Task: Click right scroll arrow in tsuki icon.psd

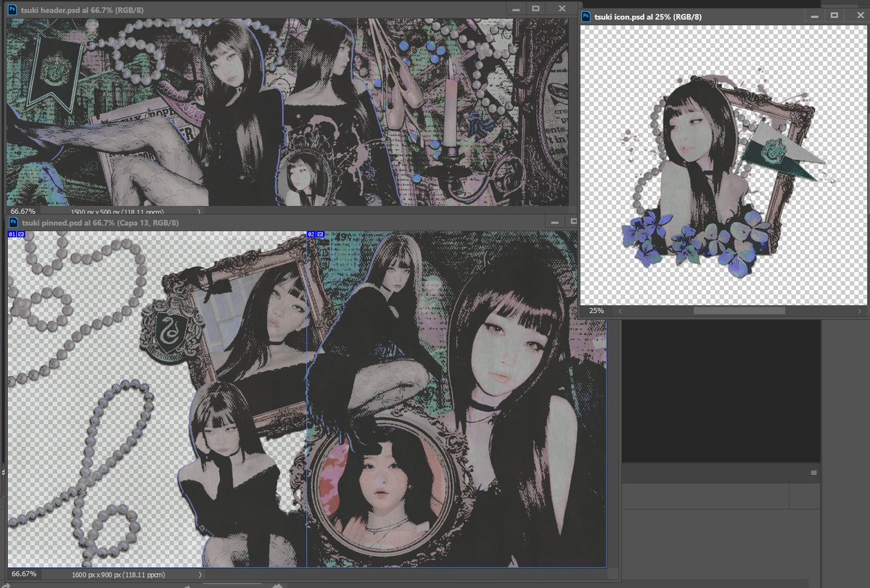Action: coord(859,312)
